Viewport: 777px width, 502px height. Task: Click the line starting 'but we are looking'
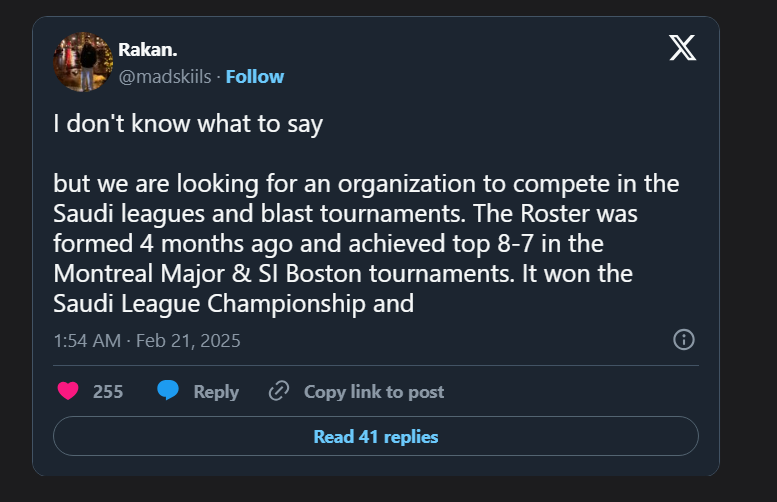click(x=366, y=185)
